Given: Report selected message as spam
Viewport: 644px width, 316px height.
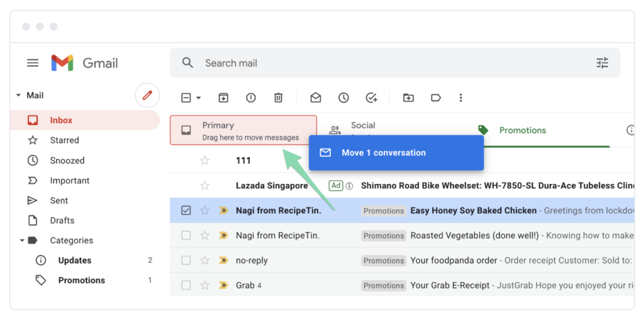Looking at the screenshot, I should point(250,97).
